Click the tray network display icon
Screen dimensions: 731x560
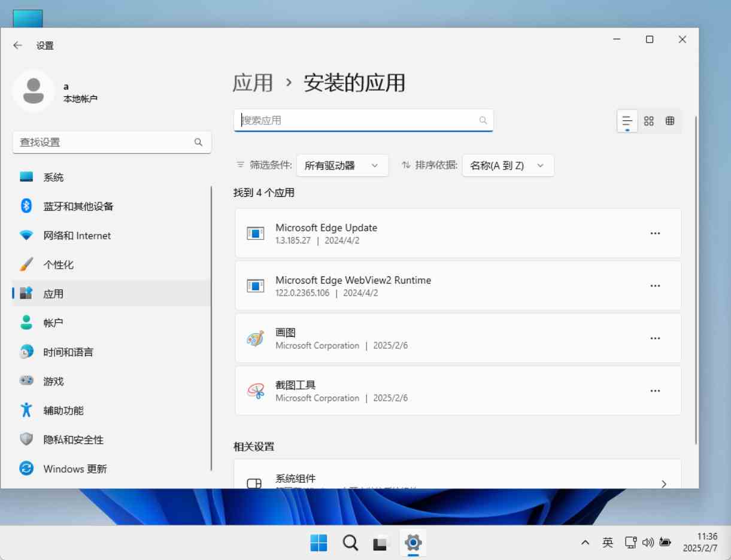[630, 543]
